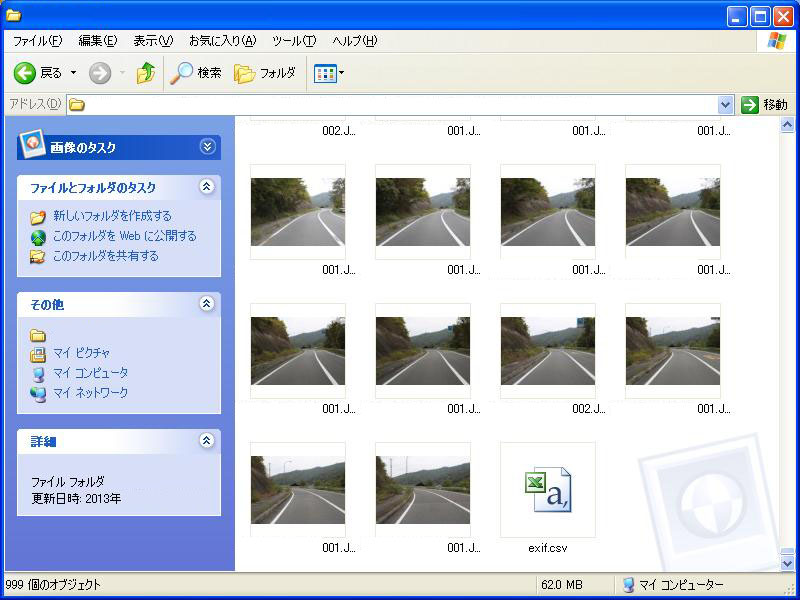This screenshot has width=800, height=600.
Task: Click the Windows flag logo icon
Action: click(x=777, y=41)
